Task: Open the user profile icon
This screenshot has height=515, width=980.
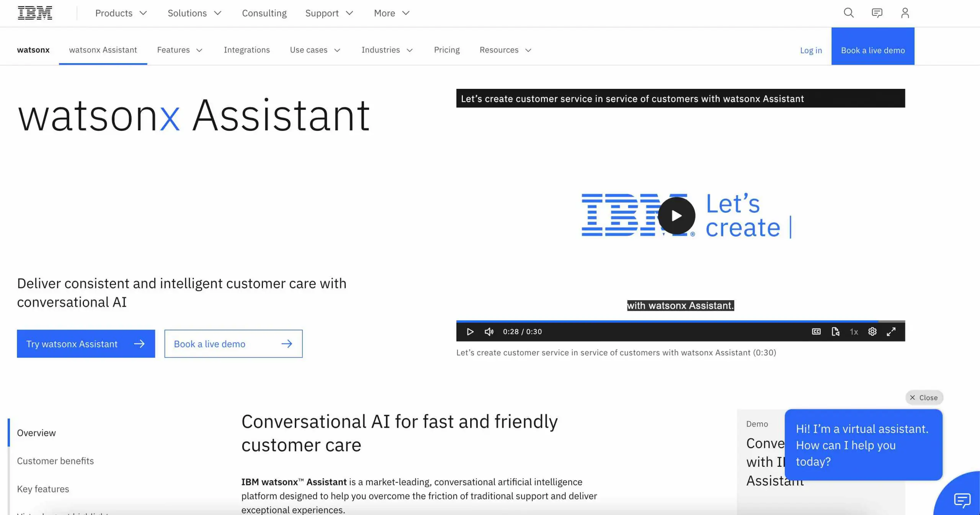Action: pos(905,13)
